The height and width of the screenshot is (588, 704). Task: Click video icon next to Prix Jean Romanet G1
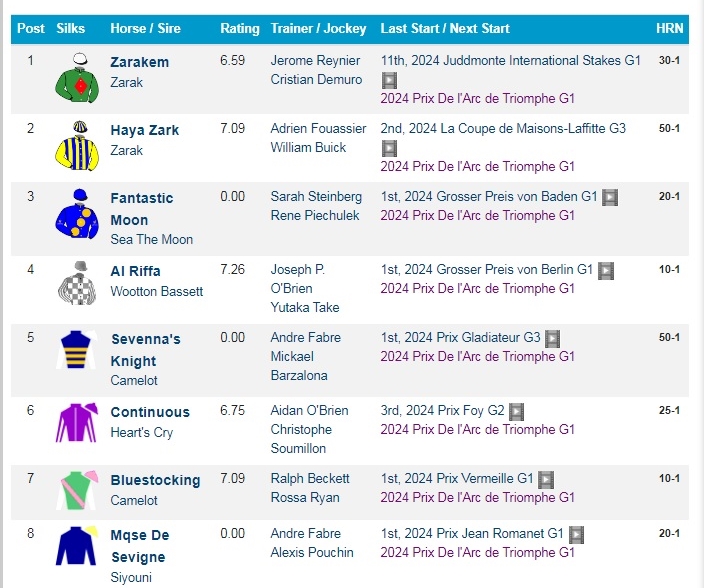pos(576,534)
